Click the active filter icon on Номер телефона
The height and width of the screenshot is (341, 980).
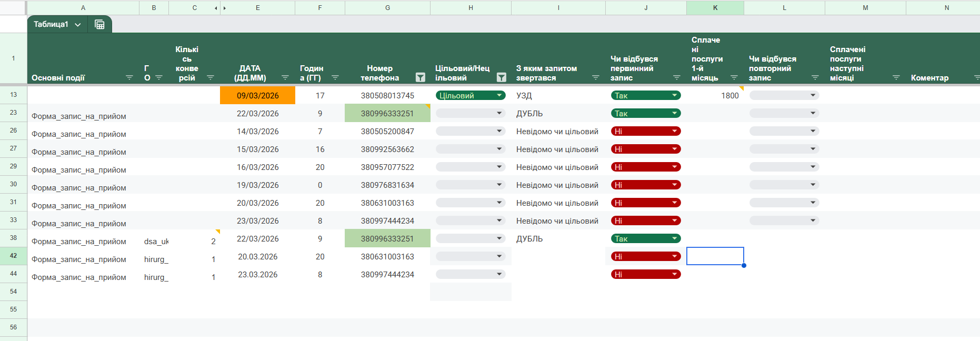click(420, 77)
